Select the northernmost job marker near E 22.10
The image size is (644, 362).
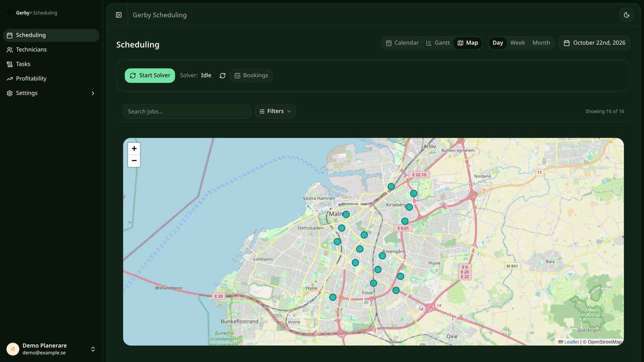391,187
